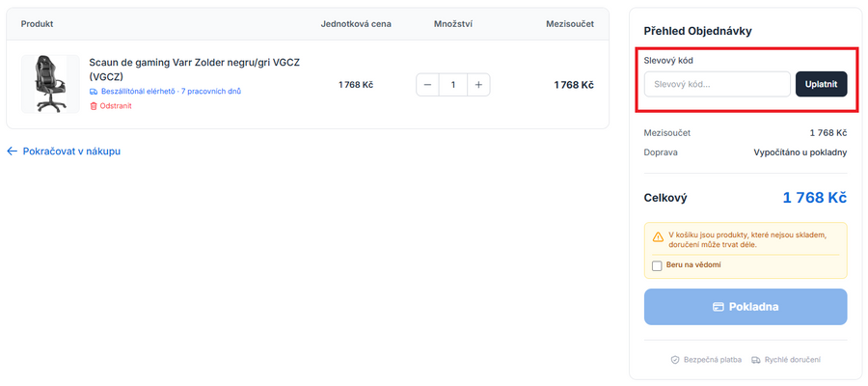Click the truck icon next to Rychlé doručení
This screenshot has width=868, height=386.
click(756, 360)
